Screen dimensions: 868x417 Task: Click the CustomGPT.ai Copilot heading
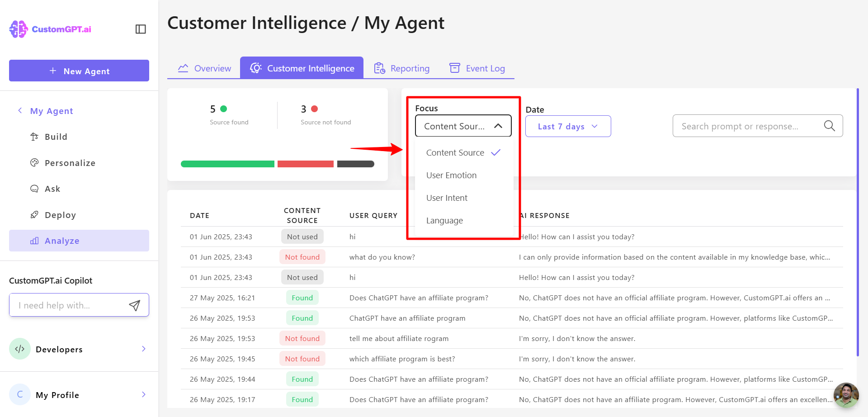point(51,280)
